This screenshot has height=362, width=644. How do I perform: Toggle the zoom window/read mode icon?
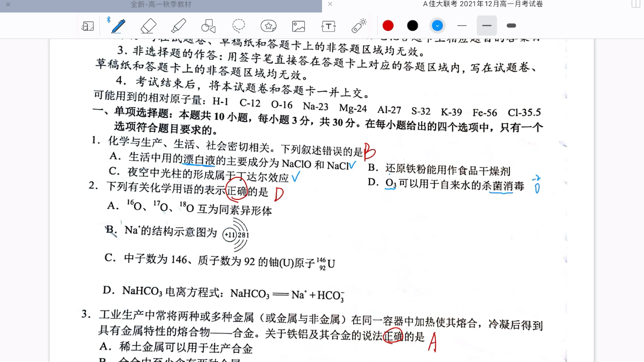[x=88, y=26]
